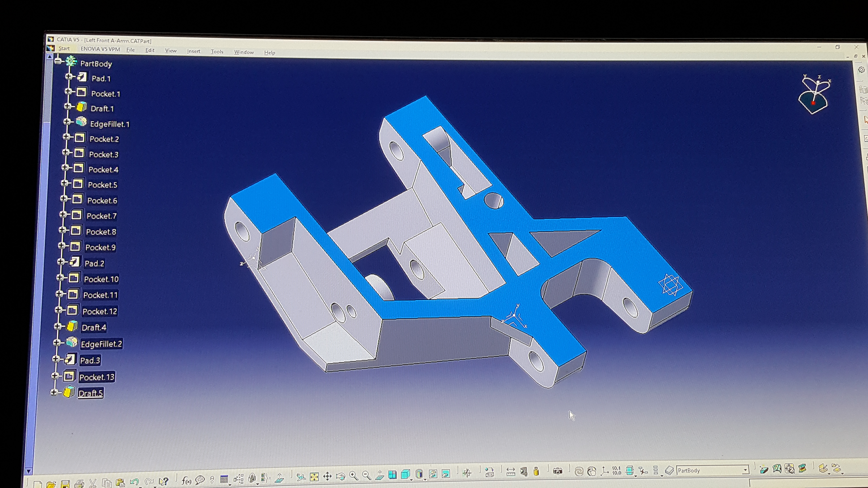This screenshot has height=488, width=868.
Task: Select Pocket.9 in the tree
Action: tap(100, 247)
